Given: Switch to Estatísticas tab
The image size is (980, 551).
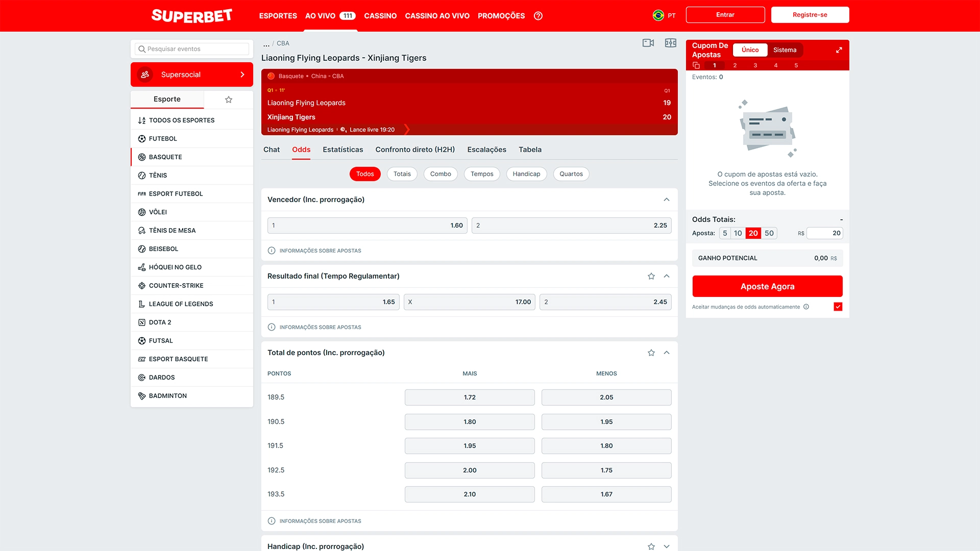Looking at the screenshot, I should tap(343, 149).
